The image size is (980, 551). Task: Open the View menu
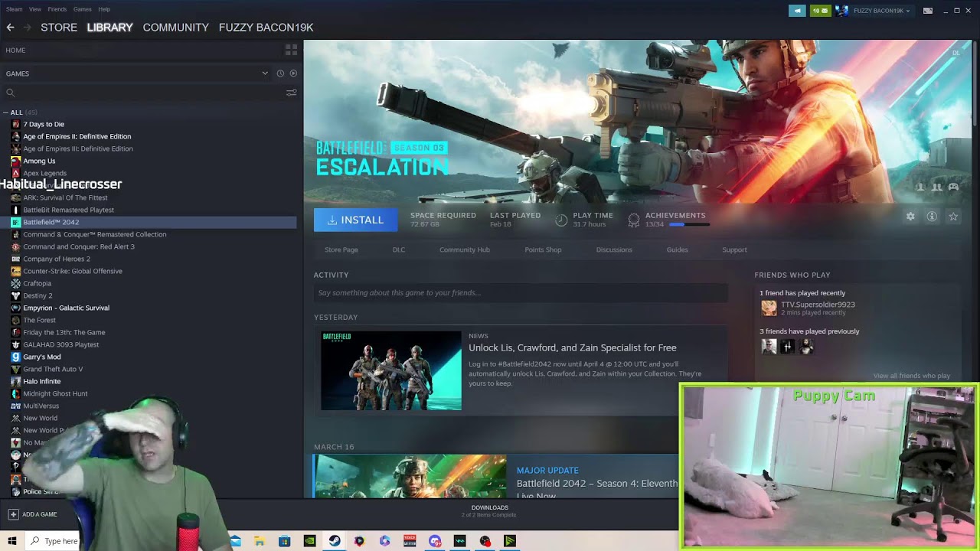point(35,9)
